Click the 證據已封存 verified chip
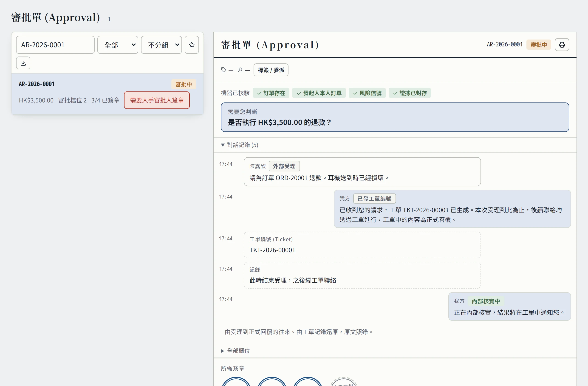This screenshot has width=588, height=386. (x=410, y=93)
